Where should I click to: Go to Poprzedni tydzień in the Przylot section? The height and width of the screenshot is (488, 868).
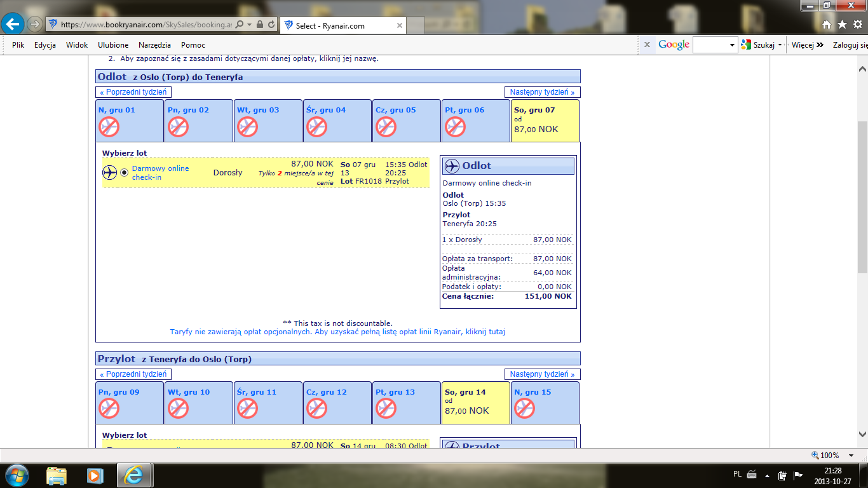tap(133, 374)
